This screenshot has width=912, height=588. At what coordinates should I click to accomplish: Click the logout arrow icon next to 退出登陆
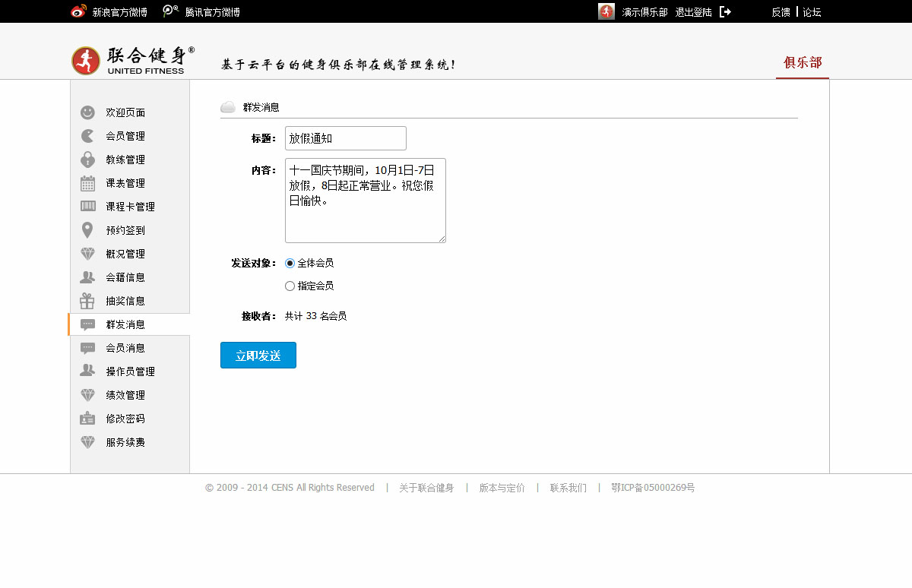pyautogui.click(x=725, y=12)
